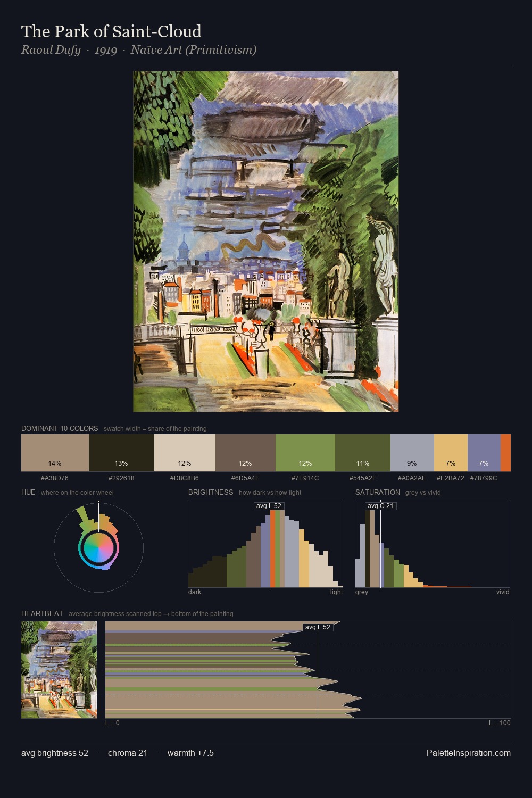Click the heartbeat brightness scan chart
The image size is (532, 798).
click(x=308, y=670)
